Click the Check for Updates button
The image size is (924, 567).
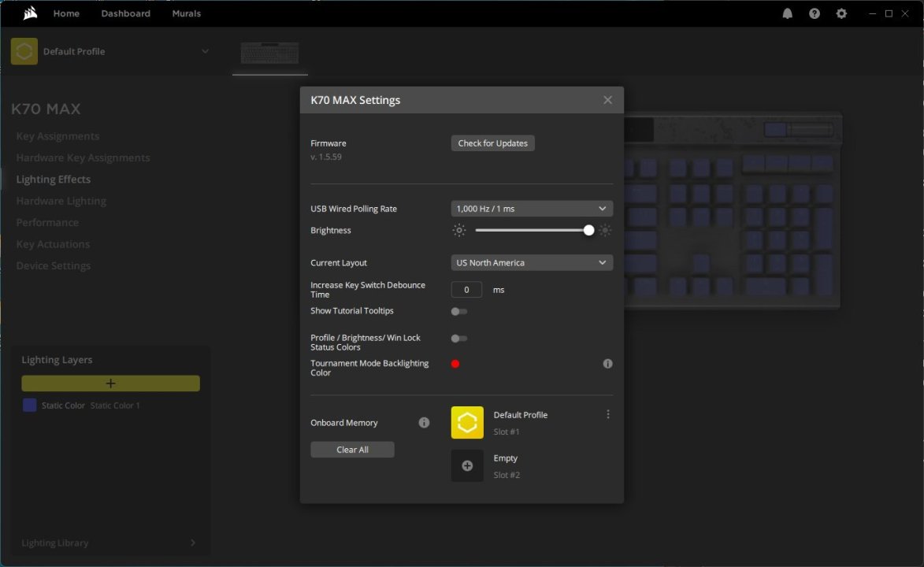tap(492, 143)
